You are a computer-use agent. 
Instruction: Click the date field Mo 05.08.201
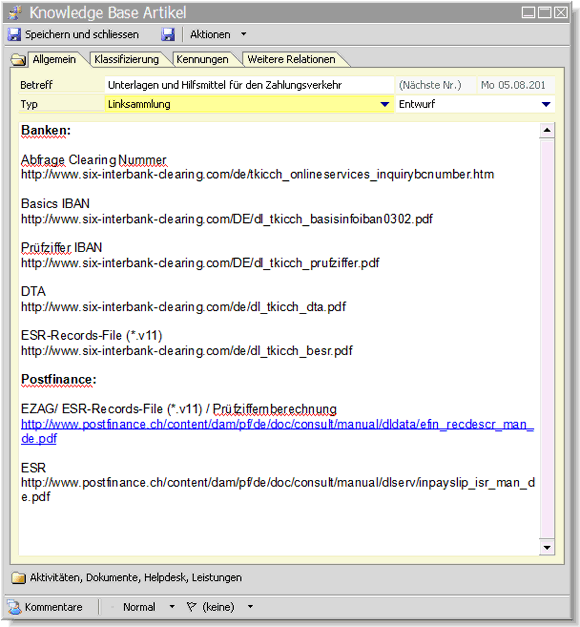[516, 85]
